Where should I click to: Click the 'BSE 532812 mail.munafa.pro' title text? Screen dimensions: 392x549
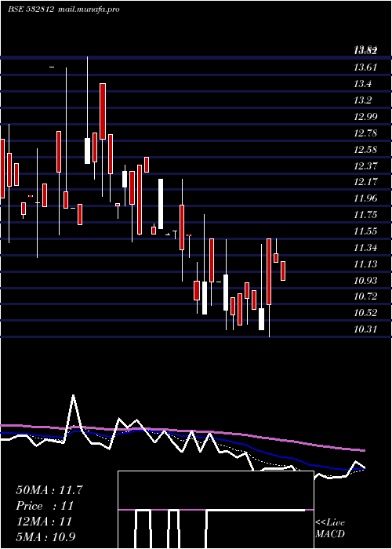pos(64,9)
